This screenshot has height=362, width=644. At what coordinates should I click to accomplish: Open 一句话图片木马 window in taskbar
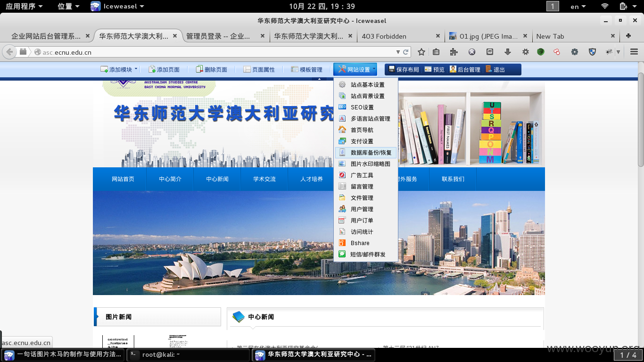click(63, 355)
